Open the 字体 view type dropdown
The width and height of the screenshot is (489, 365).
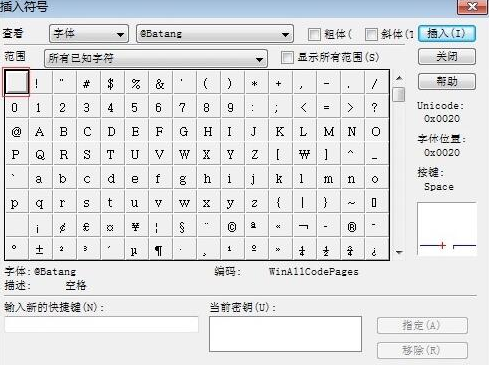(89, 34)
